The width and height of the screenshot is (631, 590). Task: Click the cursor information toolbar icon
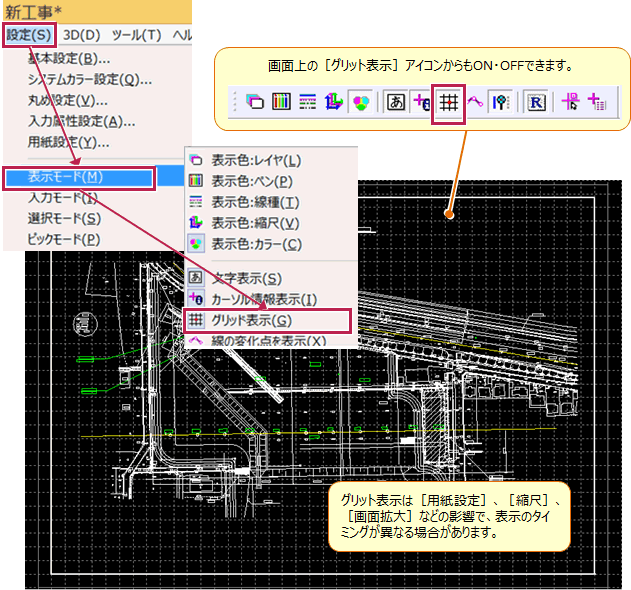coord(422,103)
